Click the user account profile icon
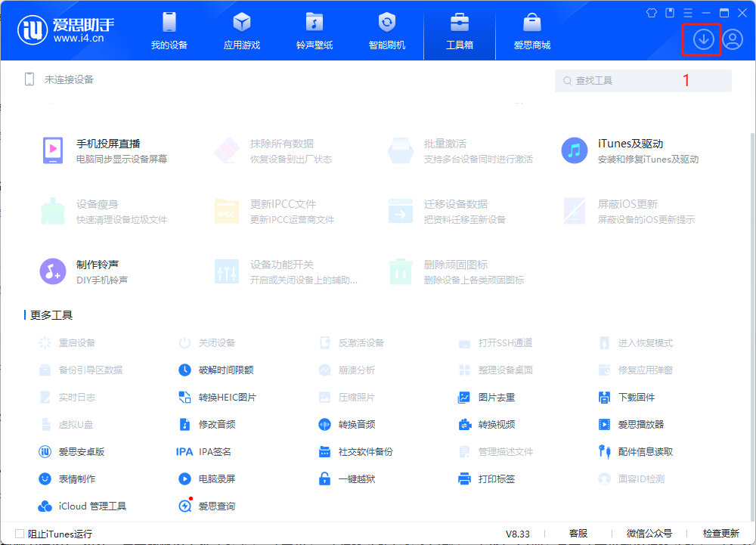The image size is (756, 545). (x=732, y=39)
